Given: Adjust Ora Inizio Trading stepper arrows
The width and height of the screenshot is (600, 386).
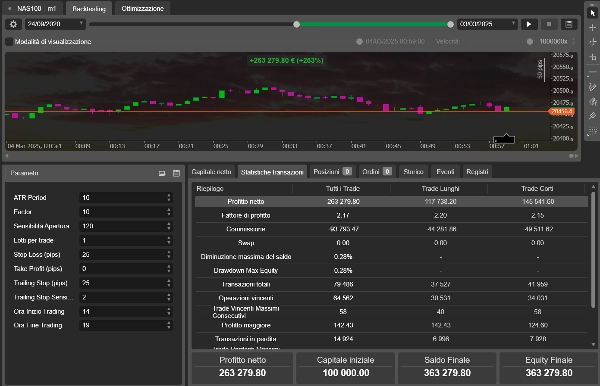Looking at the screenshot, I should click(x=169, y=311).
